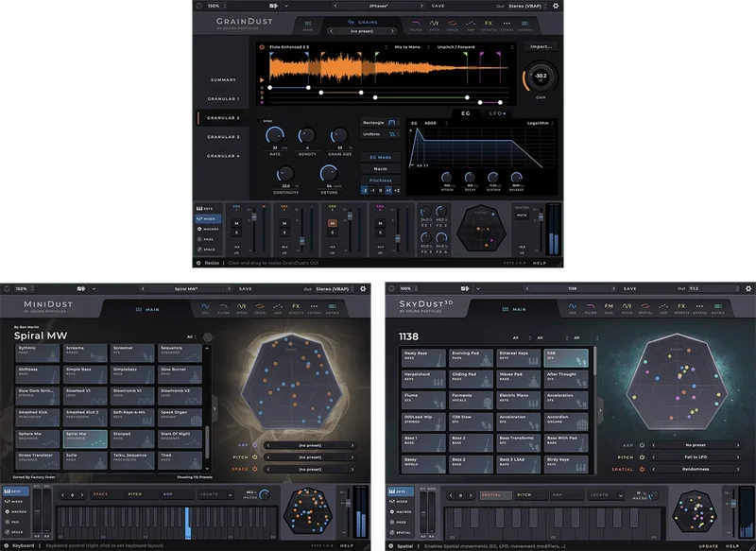Select Macros in the GrainDust bottom sidebar

coord(208,229)
